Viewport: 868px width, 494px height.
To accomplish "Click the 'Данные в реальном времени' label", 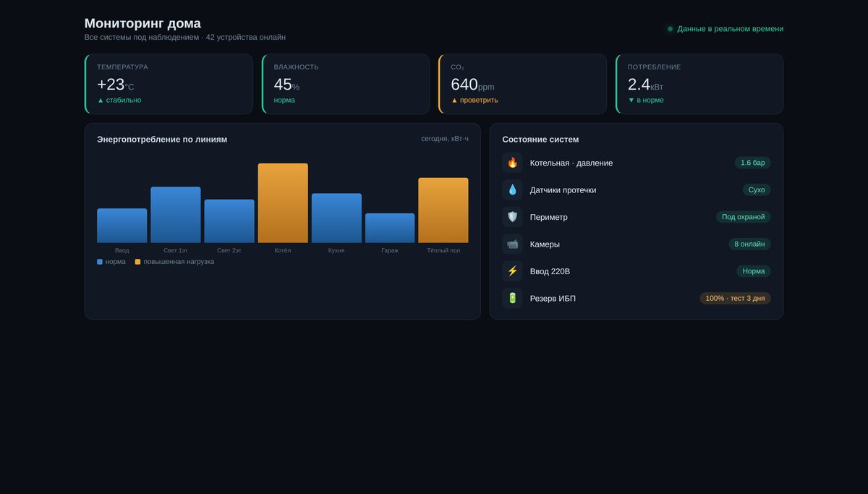I will 731,29.
